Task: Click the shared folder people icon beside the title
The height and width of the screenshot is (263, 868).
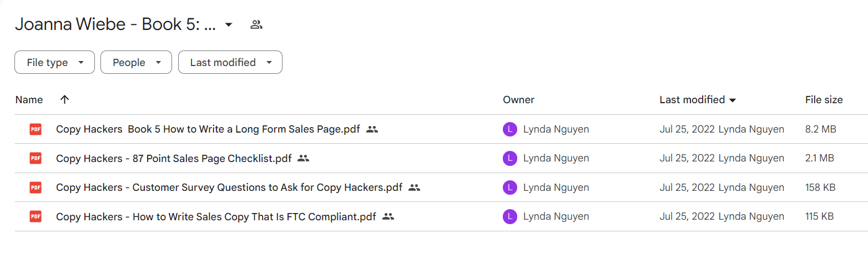Action: pos(256,24)
